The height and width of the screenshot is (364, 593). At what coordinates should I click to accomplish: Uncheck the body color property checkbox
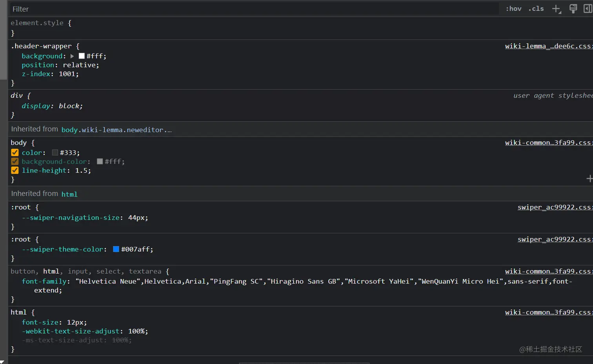15,153
